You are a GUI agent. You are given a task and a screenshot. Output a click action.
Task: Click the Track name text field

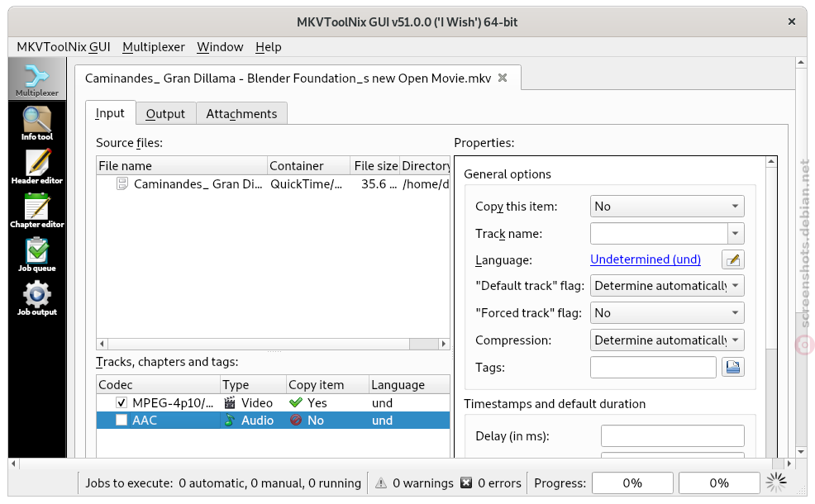point(659,234)
